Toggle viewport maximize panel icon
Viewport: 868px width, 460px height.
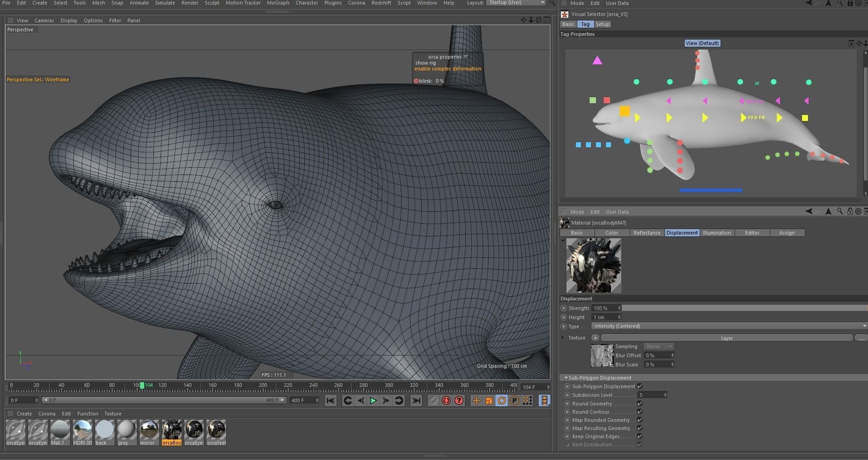pyautogui.click(x=546, y=20)
